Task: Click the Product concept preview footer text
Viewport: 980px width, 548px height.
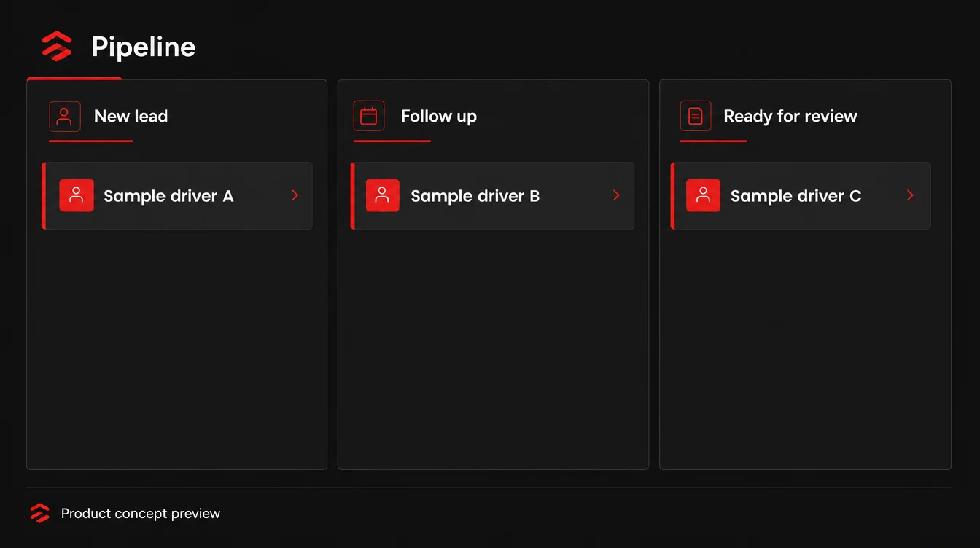Action: [x=141, y=514]
